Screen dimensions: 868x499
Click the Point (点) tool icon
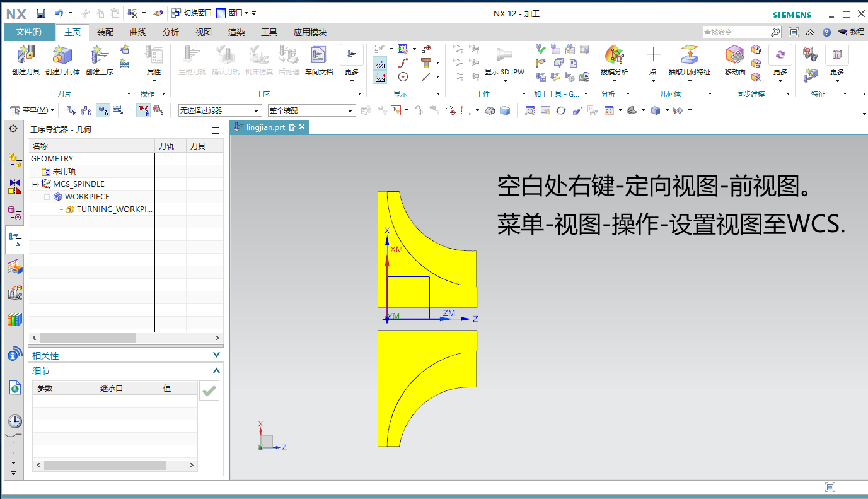654,56
